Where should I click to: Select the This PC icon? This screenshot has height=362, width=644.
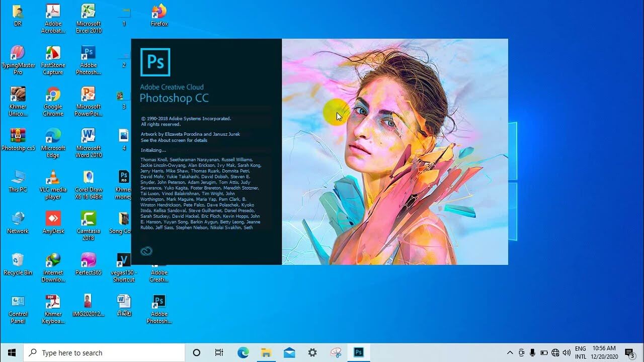(18, 182)
